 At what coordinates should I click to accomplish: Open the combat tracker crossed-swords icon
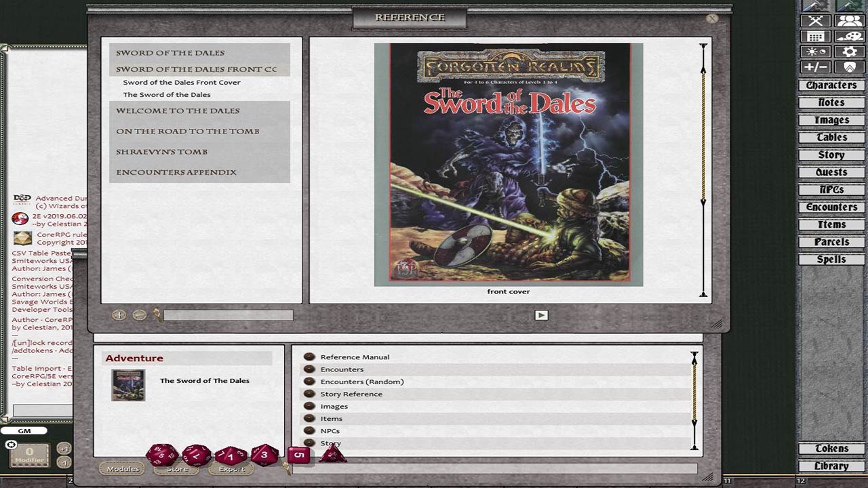pyautogui.click(x=817, y=20)
